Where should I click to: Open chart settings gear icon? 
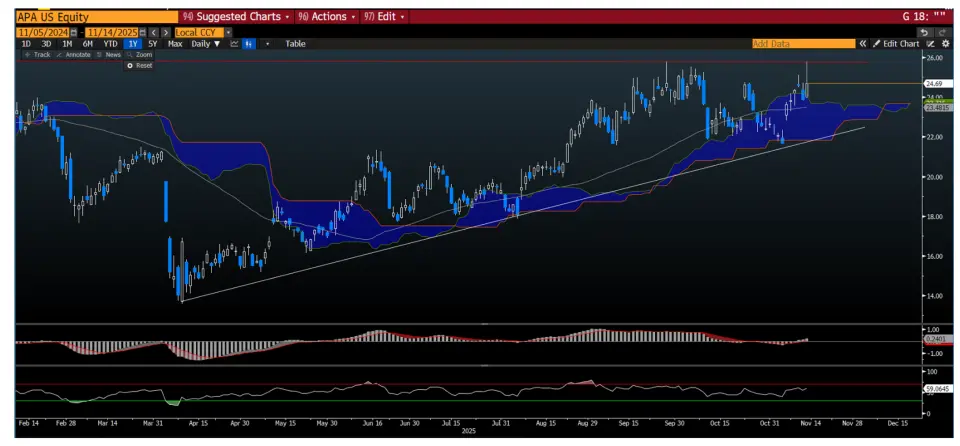[945, 44]
